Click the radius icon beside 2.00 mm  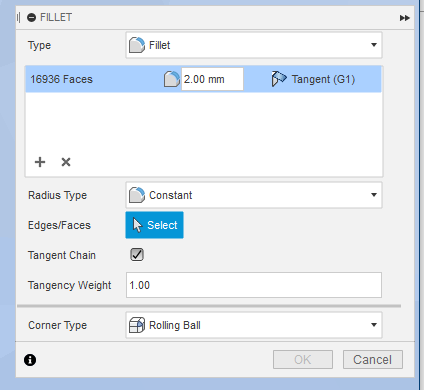[172, 79]
